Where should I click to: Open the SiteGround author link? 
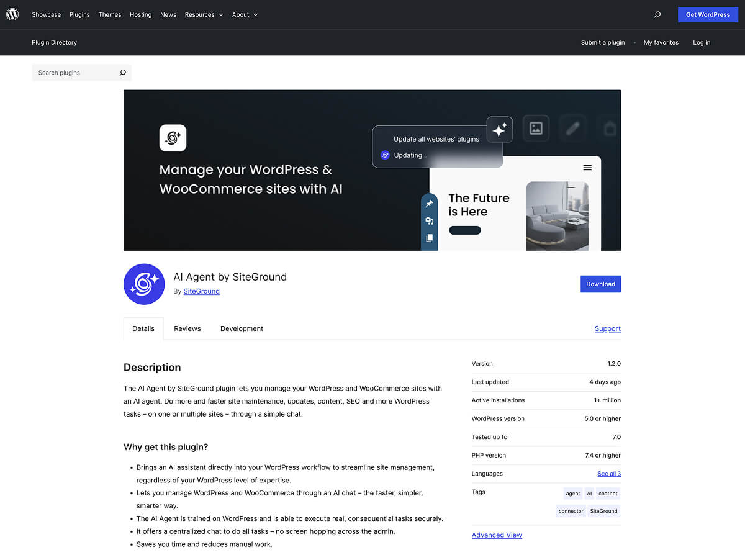tap(202, 291)
